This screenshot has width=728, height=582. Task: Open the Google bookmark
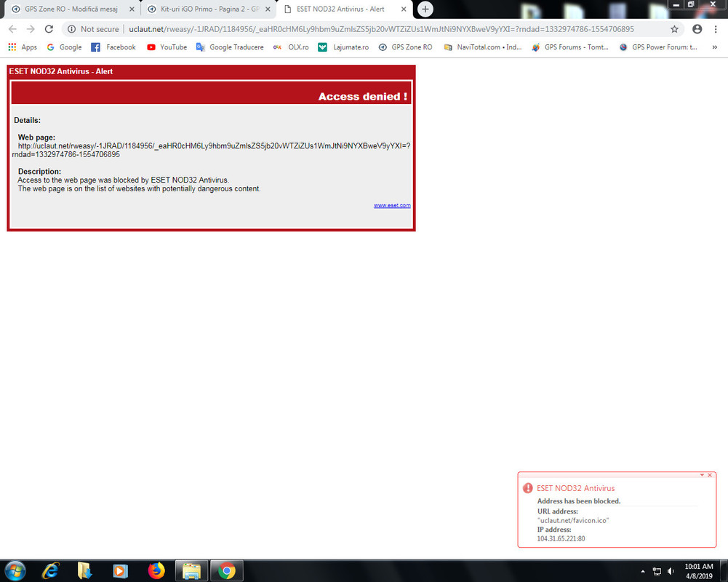point(64,47)
